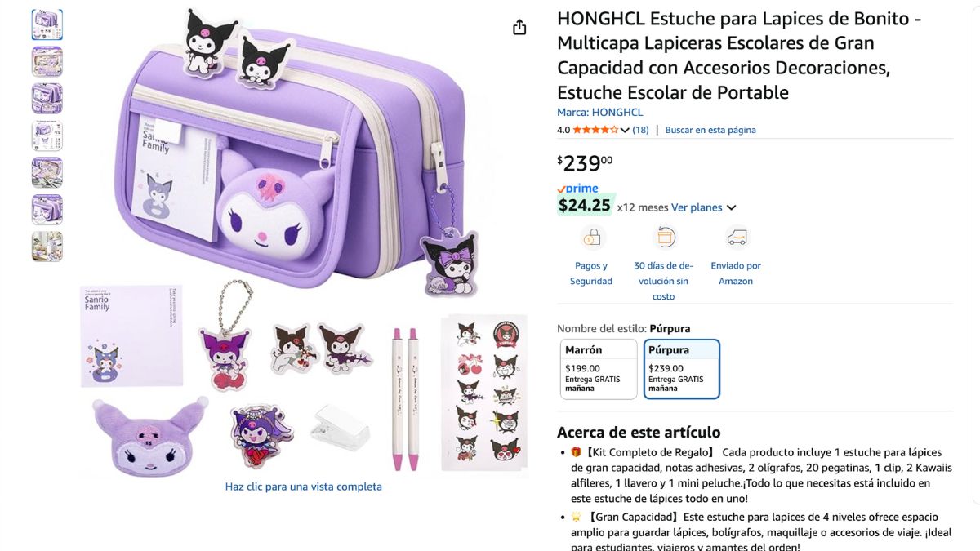980x551 pixels.
Task: Open the Ver planes monthly payment link
Action: (697, 207)
